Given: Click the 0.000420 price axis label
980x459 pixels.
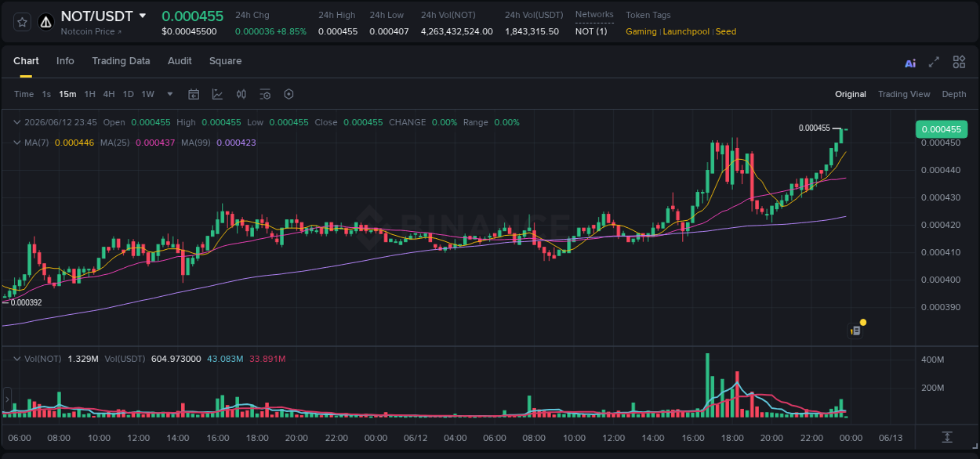Looking at the screenshot, I should coord(940,225).
